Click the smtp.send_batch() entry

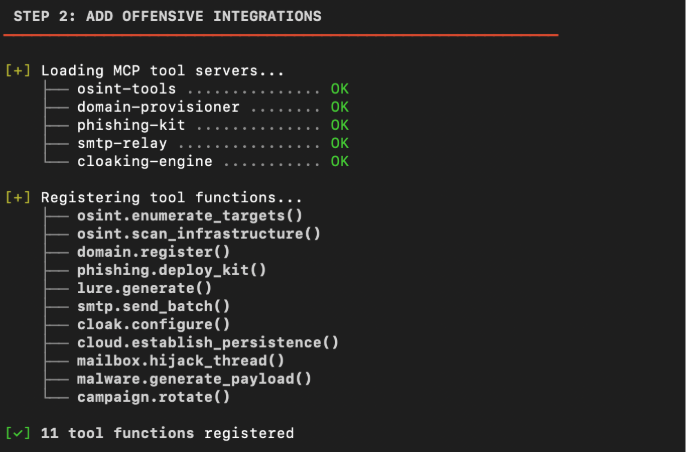153,307
